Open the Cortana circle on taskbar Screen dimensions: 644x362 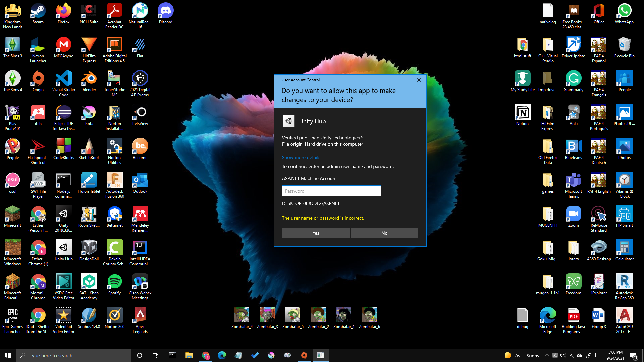[x=140, y=355]
